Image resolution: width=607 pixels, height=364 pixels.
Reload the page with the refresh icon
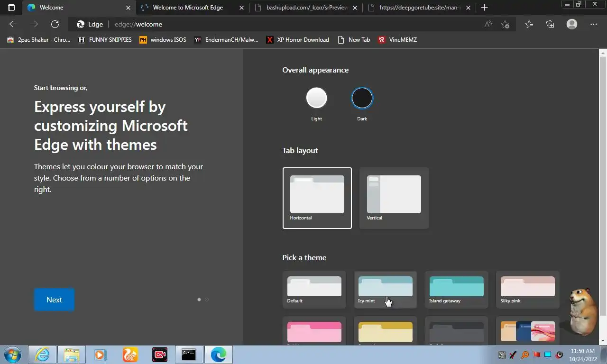tap(55, 24)
